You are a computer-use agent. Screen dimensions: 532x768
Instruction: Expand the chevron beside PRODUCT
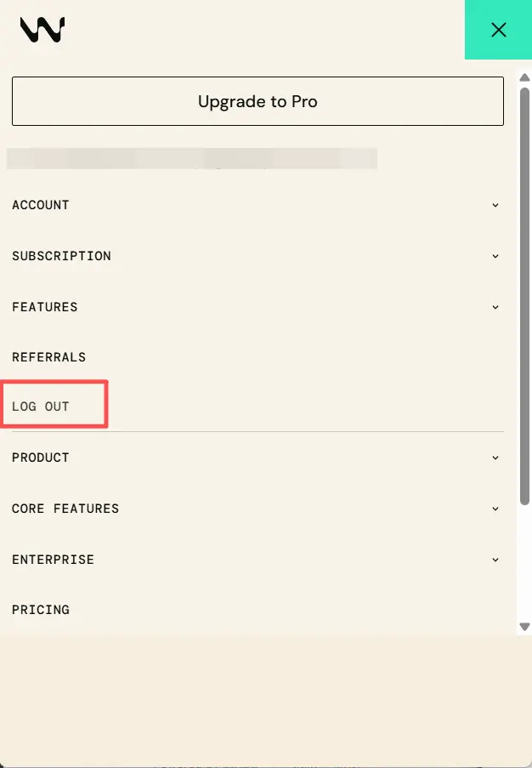tap(495, 458)
